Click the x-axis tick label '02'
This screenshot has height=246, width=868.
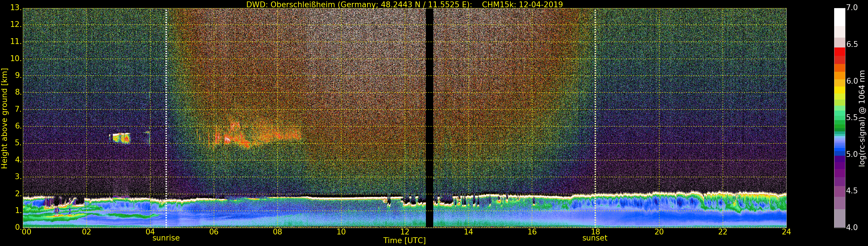(87, 232)
